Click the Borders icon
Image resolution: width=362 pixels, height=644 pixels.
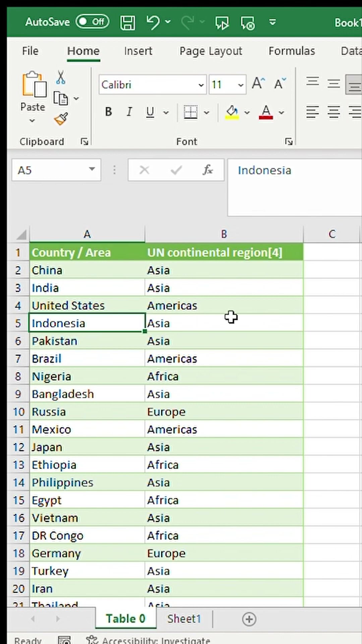pos(190,112)
